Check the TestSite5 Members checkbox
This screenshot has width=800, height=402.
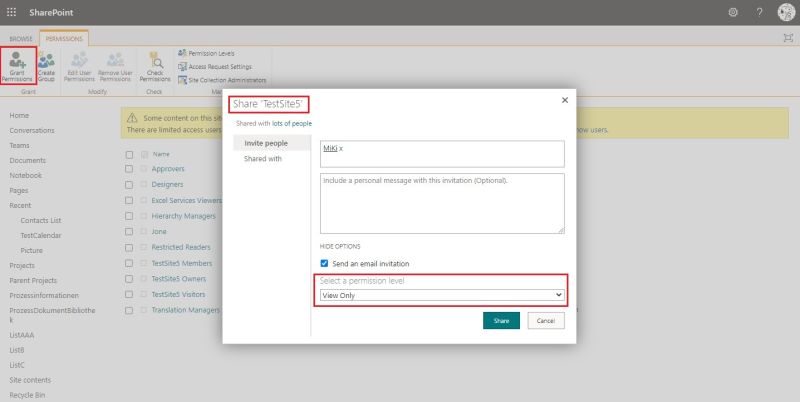(x=129, y=263)
